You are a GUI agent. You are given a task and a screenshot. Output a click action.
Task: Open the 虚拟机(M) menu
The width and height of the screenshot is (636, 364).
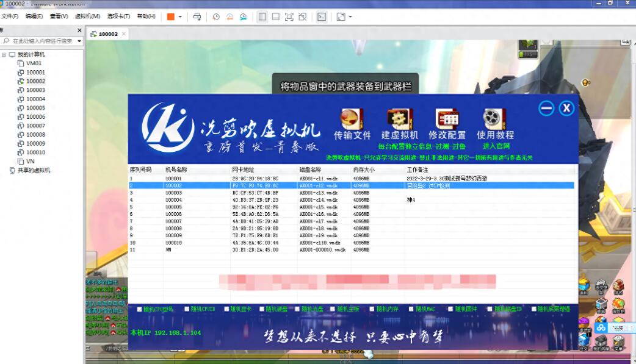tap(88, 16)
